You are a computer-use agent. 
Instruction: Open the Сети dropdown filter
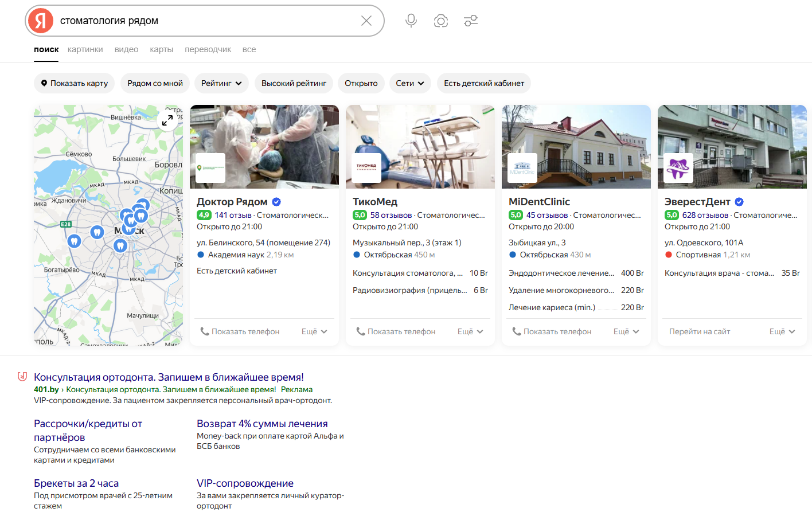coord(410,83)
